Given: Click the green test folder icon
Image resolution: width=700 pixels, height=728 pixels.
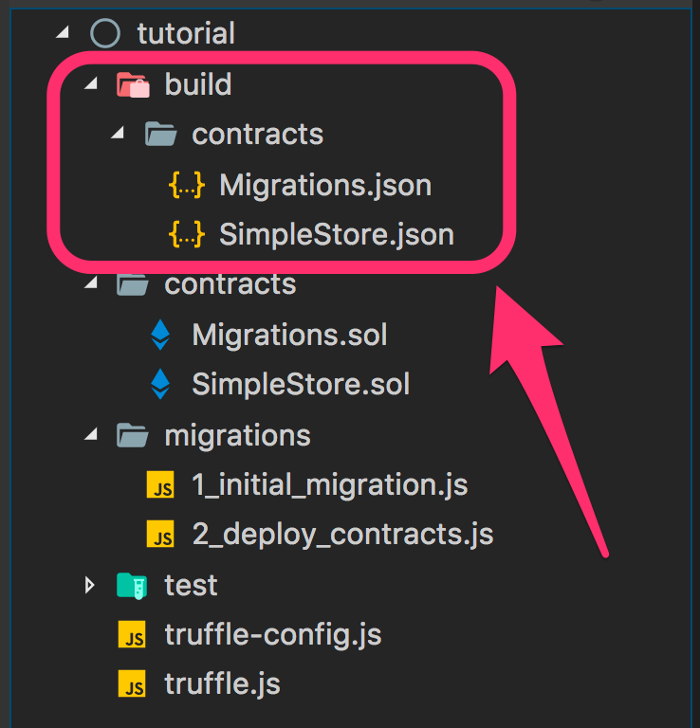Looking at the screenshot, I should coord(133,586).
